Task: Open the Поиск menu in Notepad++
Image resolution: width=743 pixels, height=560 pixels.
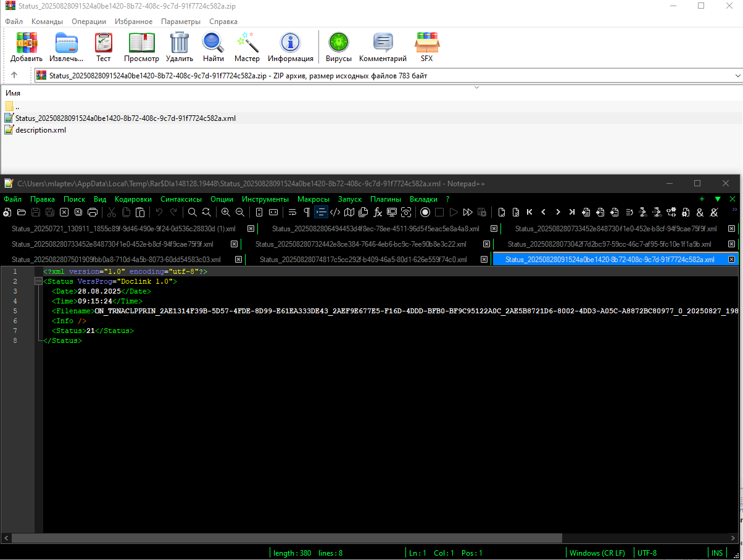Action: point(74,199)
